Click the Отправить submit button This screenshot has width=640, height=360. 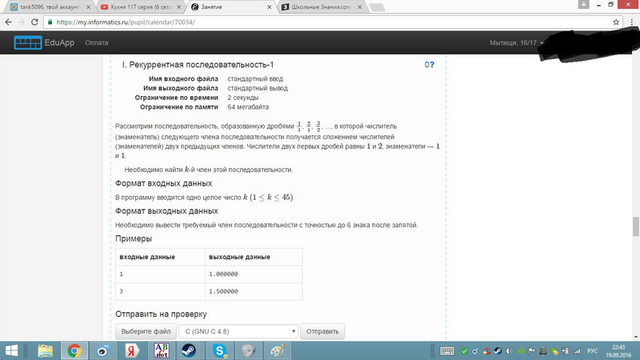click(322, 331)
